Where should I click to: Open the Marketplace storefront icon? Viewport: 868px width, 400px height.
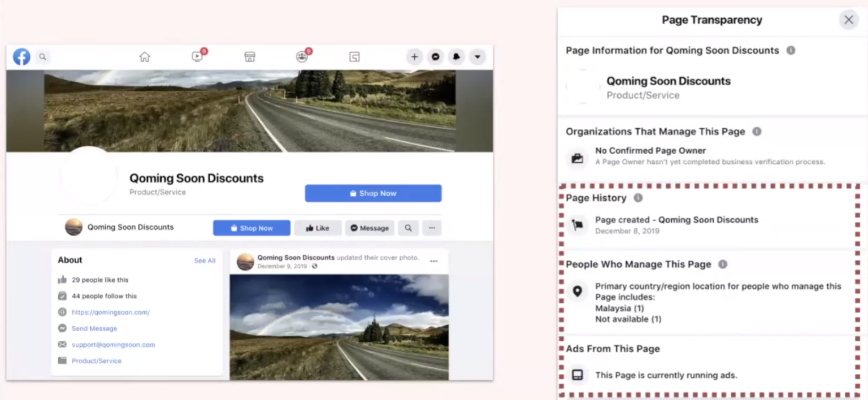pyautogui.click(x=249, y=56)
